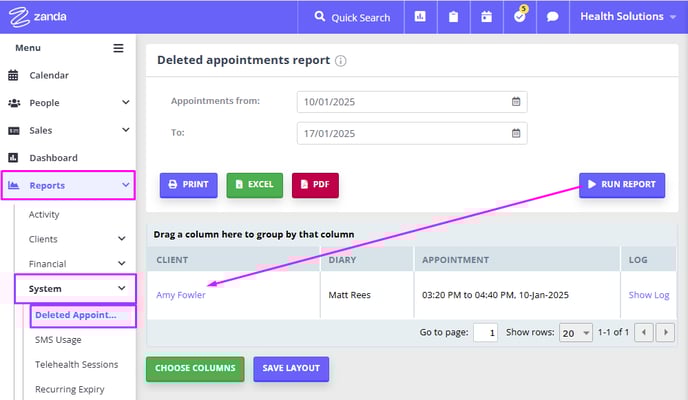The image size is (688, 400).
Task: Open the Activity report
Action: (44, 214)
